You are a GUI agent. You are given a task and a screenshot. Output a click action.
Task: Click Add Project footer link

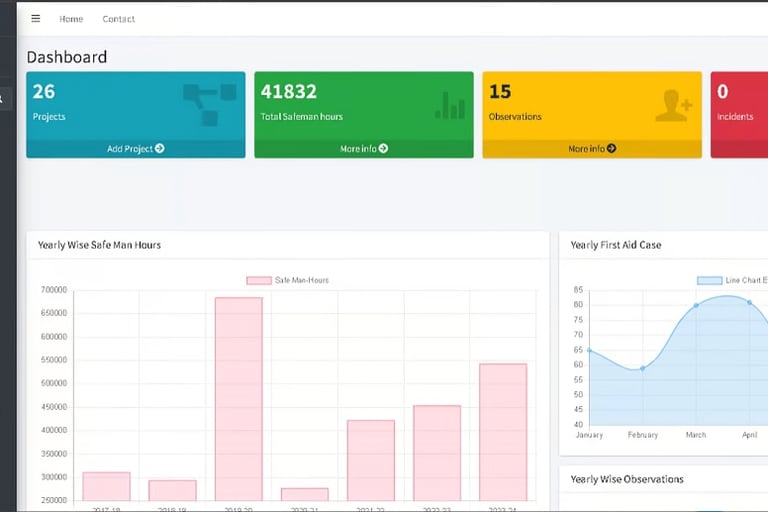coord(136,148)
